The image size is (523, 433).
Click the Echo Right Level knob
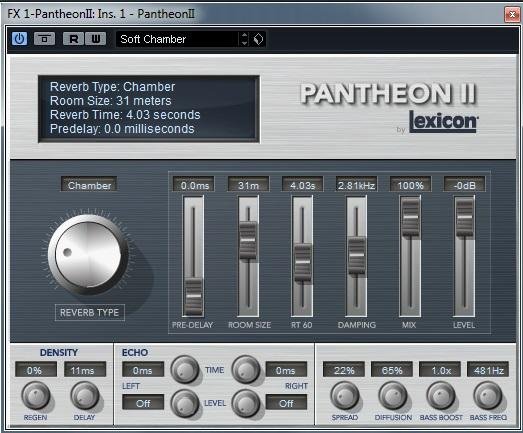click(x=246, y=403)
